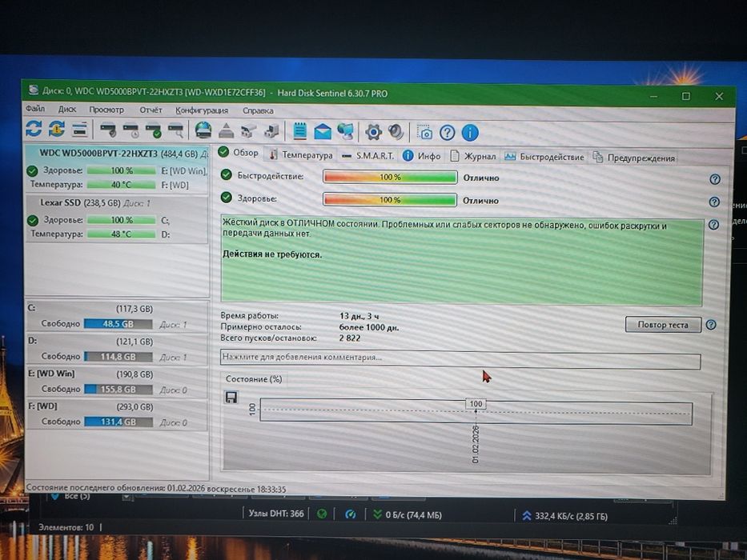Viewport: 747px width, 560px height.
Task: Click the disk icon with green checkmark
Action: coord(154,130)
